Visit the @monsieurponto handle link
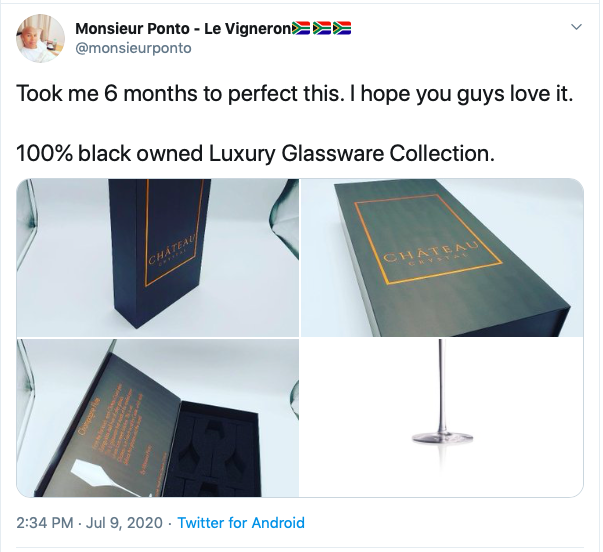Image resolution: width=603 pixels, height=552 pixels. pos(133,48)
